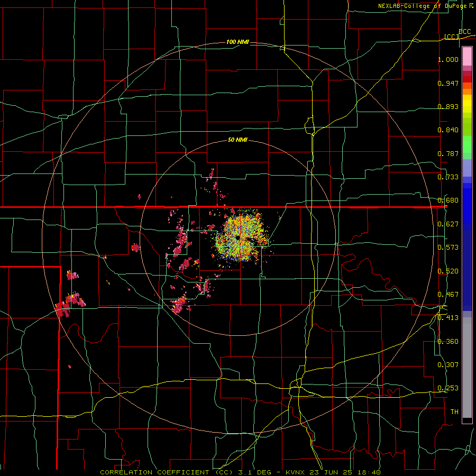Viewport: 476px width, 476px height.
Task: Click the 0.360 scale value
Action: [x=448, y=342]
